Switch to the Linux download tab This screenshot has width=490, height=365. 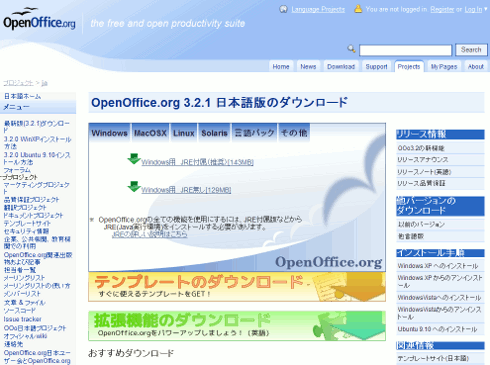(184, 133)
